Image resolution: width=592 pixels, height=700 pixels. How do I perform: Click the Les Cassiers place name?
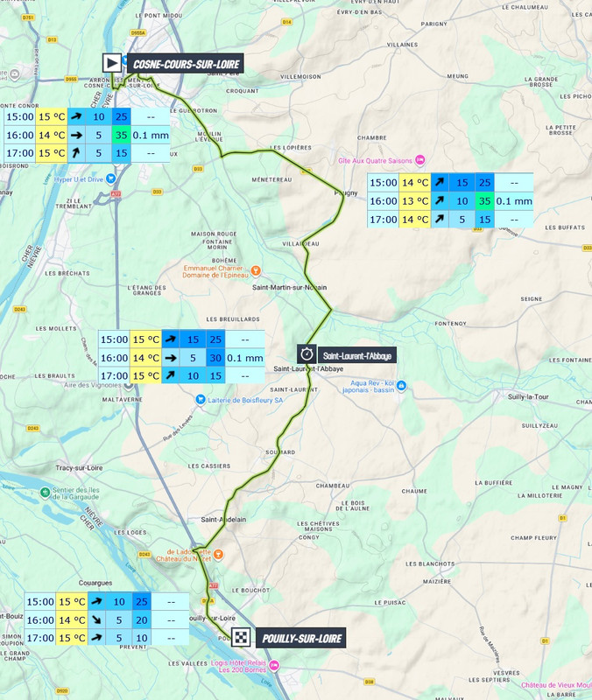209,465
